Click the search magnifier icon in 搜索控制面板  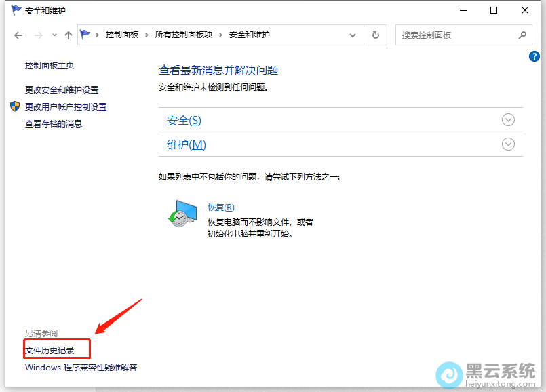[522, 34]
